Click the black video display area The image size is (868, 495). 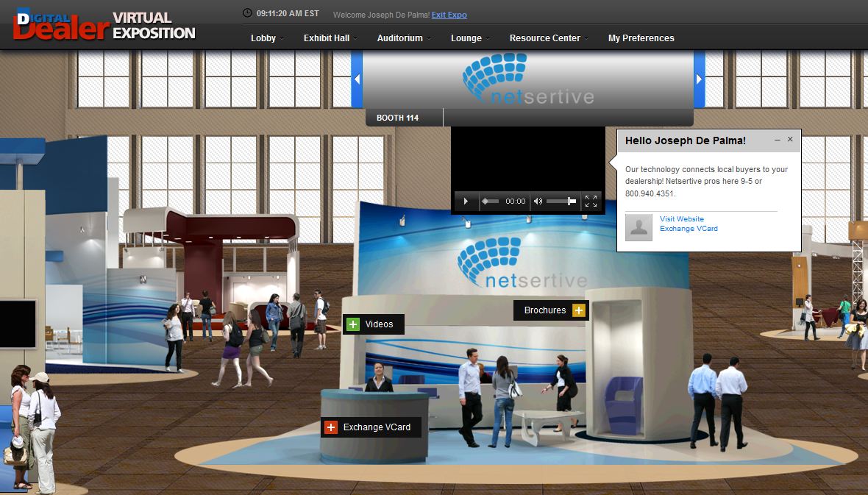click(x=527, y=160)
